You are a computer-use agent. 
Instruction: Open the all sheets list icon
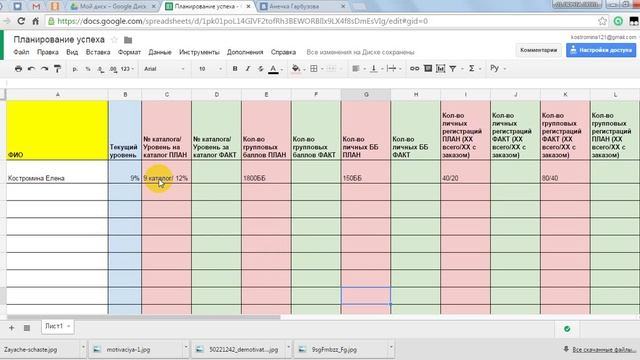[x=27, y=328]
